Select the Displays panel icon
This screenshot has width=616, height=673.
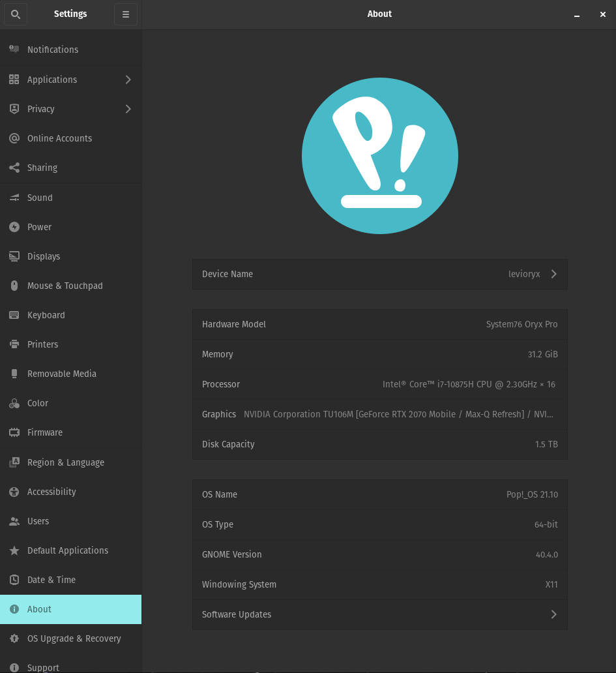click(x=13, y=256)
